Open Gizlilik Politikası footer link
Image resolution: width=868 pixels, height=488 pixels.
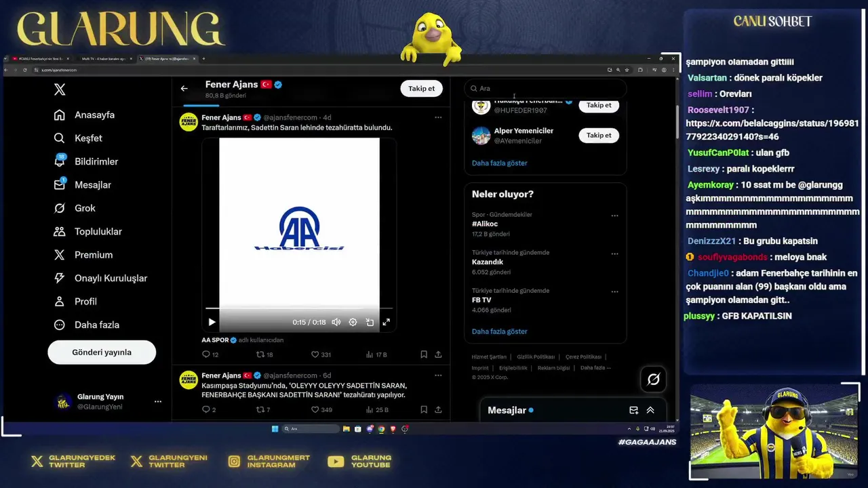click(x=536, y=357)
